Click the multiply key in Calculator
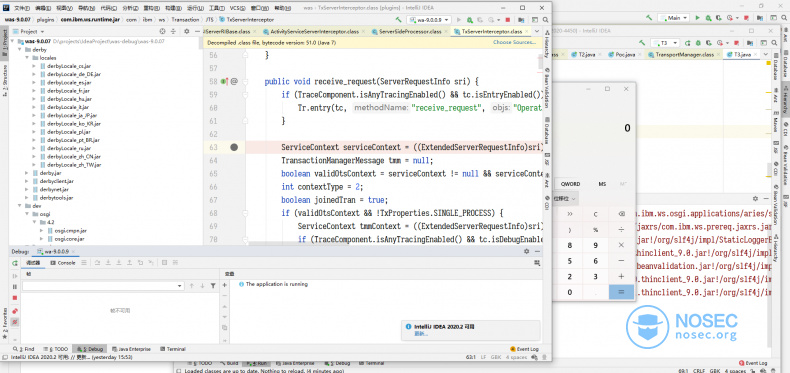 (621, 245)
